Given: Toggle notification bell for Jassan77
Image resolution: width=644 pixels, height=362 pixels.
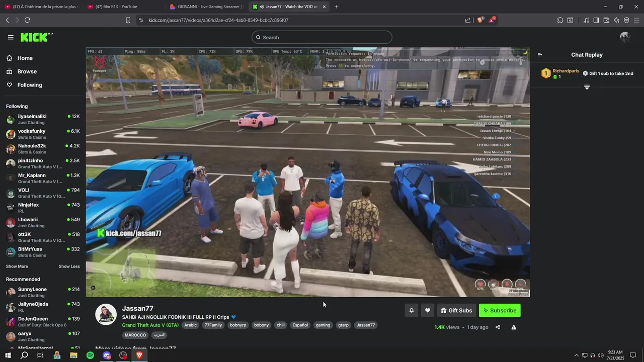Looking at the screenshot, I should click(411, 310).
